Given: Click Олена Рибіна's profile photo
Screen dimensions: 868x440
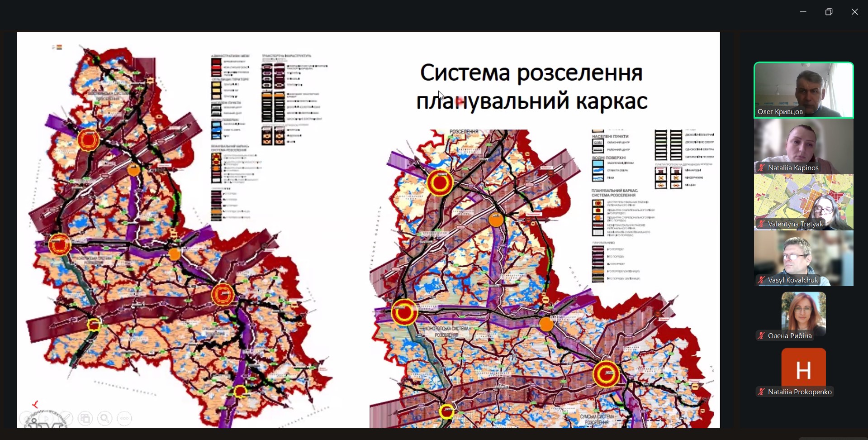Looking at the screenshot, I should [803, 312].
